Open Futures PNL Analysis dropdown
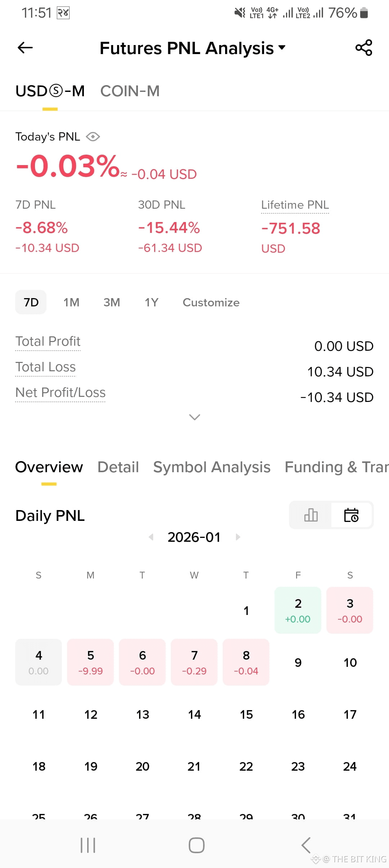 [192, 48]
